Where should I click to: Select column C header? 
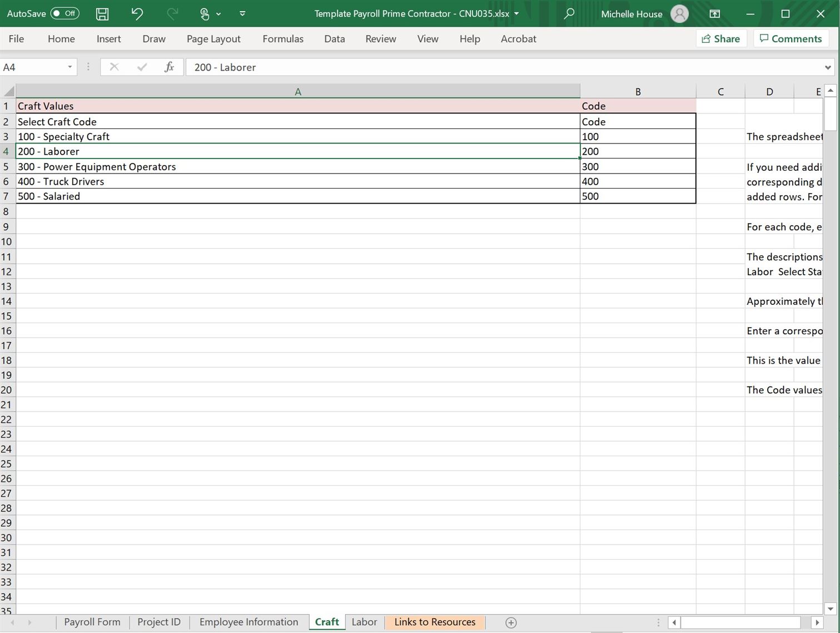tap(720, 92)
